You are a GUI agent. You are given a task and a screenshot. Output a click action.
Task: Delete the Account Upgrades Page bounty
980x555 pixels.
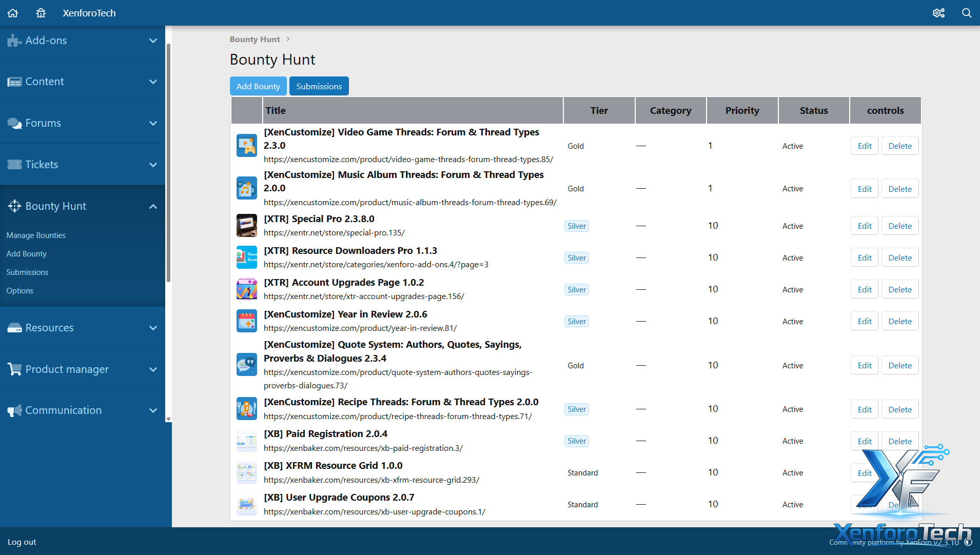[x=899, y=290]
